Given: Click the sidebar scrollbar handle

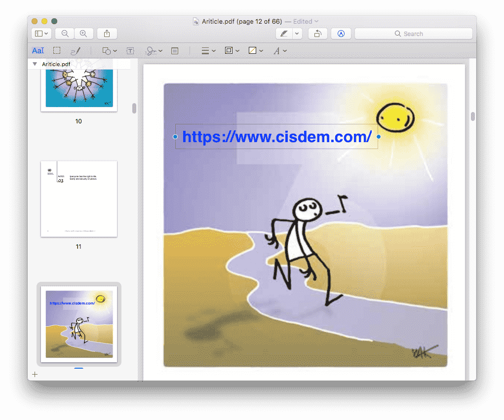Looking at the screenshot, I should click(134, 108).
